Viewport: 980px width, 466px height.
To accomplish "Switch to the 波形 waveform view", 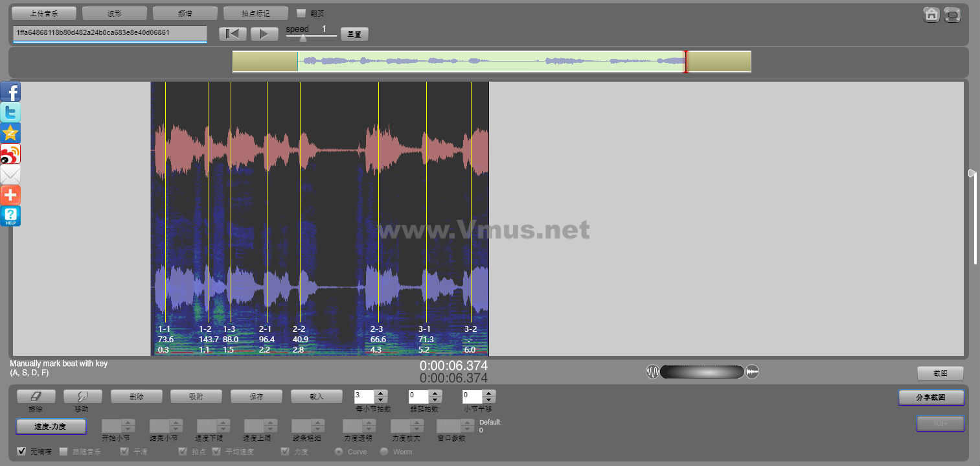I will click(x=115, y=13).
